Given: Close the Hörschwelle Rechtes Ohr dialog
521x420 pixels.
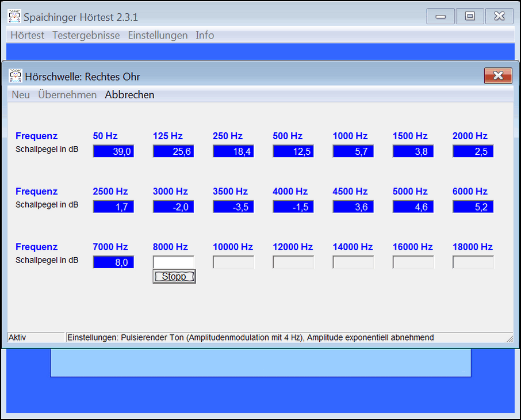Looking at the screenshot, I should [x=498, y=75].
